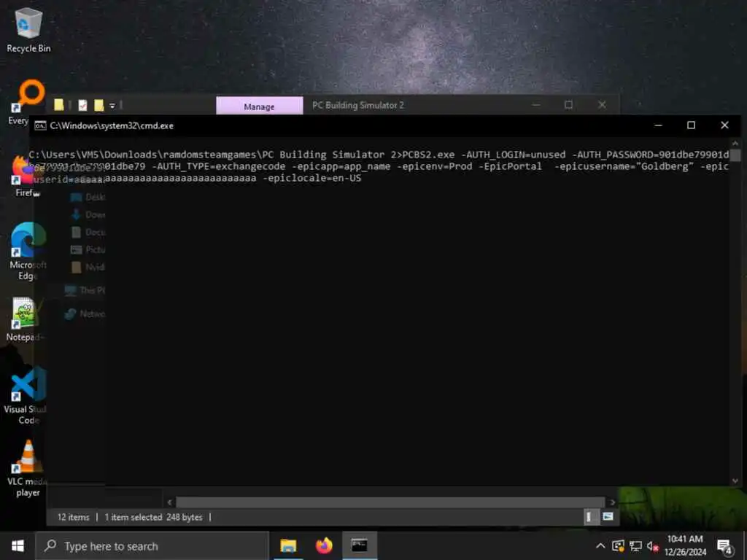The width and height of the screenshot is (747, 560).
Task: Show hidden system tray icons
Action: click(x=600, y=546)
